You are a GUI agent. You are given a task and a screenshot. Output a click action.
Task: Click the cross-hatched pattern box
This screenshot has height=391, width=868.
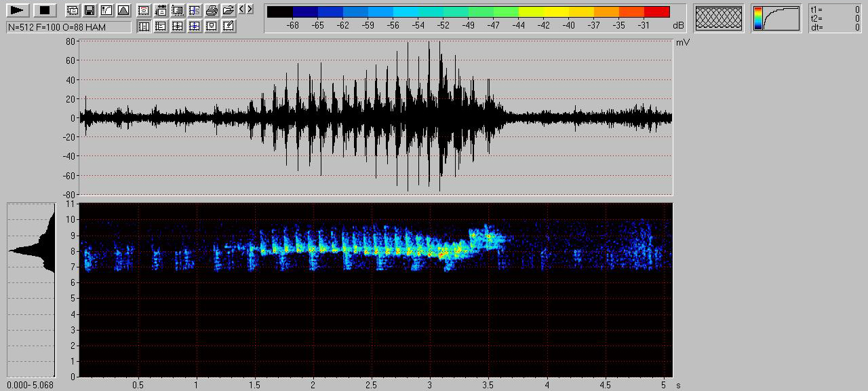(719, 18)
